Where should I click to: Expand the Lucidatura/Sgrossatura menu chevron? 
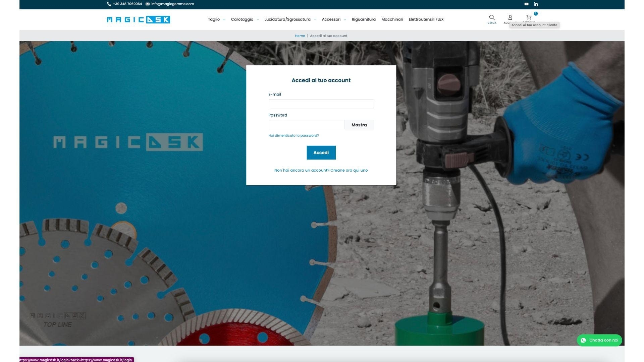(x=315, y=20)
